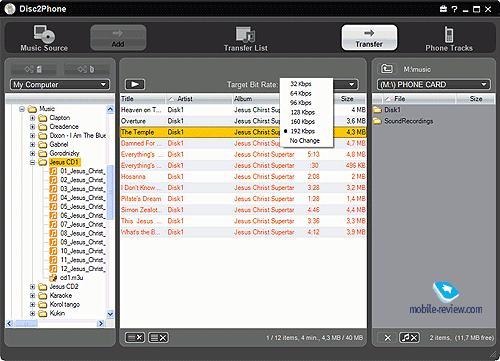Delete selected phone item
This screenshot has height=361, width=500.
pos(387,338)
